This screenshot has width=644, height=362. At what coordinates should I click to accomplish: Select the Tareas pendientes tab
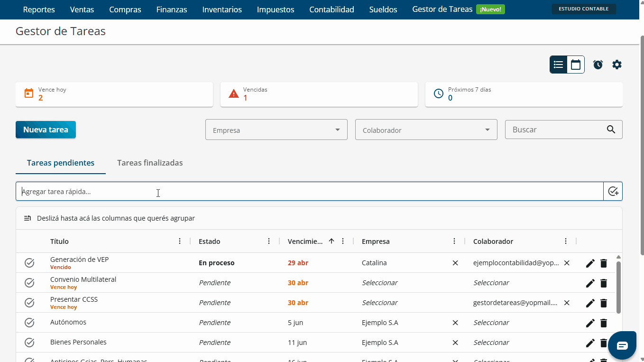point(61,163)
